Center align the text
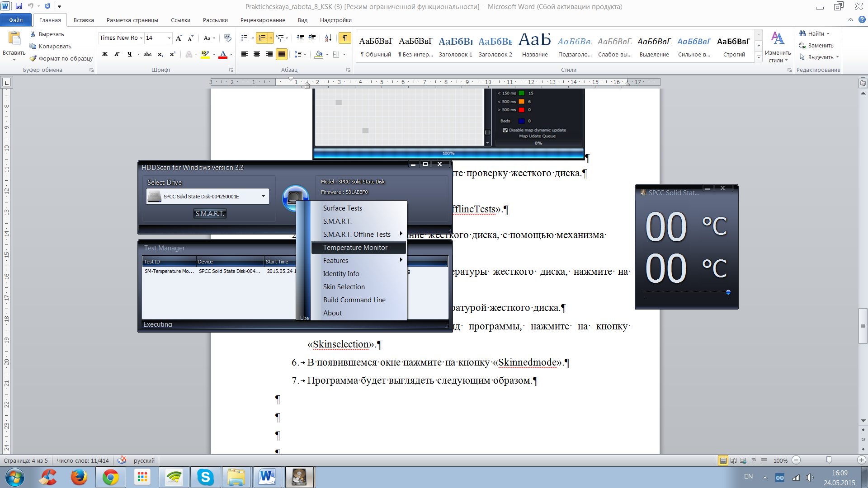 point(257,54)
